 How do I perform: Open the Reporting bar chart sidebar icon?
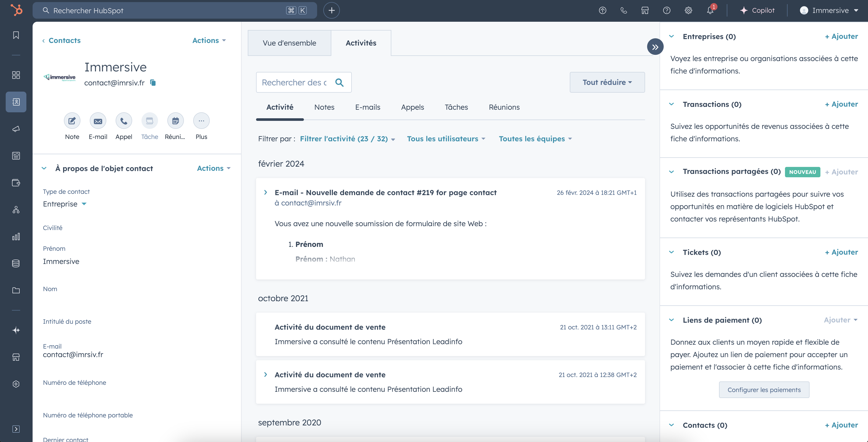[16, 237]
